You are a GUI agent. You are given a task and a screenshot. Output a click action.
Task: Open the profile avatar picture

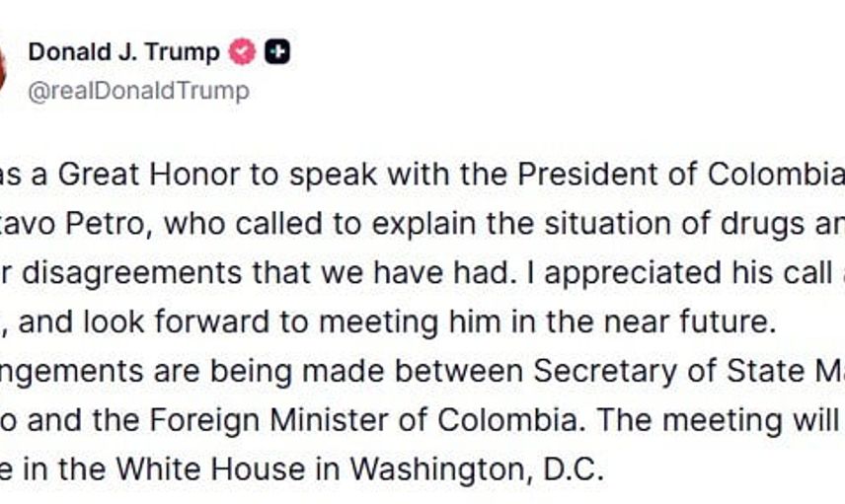click(3, 69)
